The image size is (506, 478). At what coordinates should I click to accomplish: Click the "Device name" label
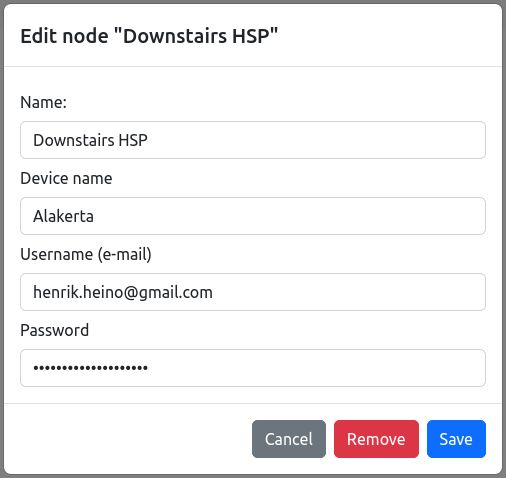[x=66, y=178]
